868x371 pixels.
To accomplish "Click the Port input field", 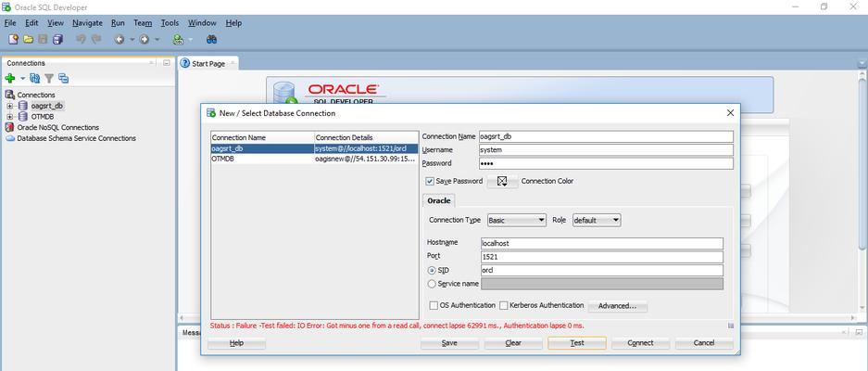I will (602, 257).
